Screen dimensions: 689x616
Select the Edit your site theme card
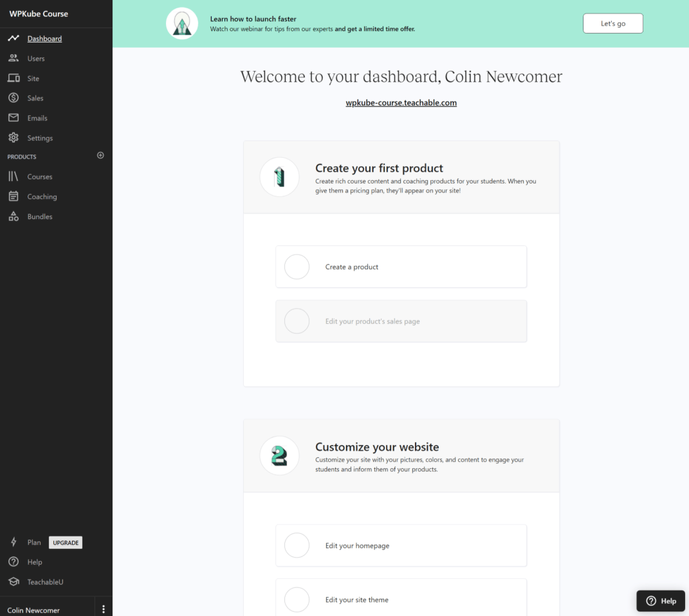(x=401, y=598)
